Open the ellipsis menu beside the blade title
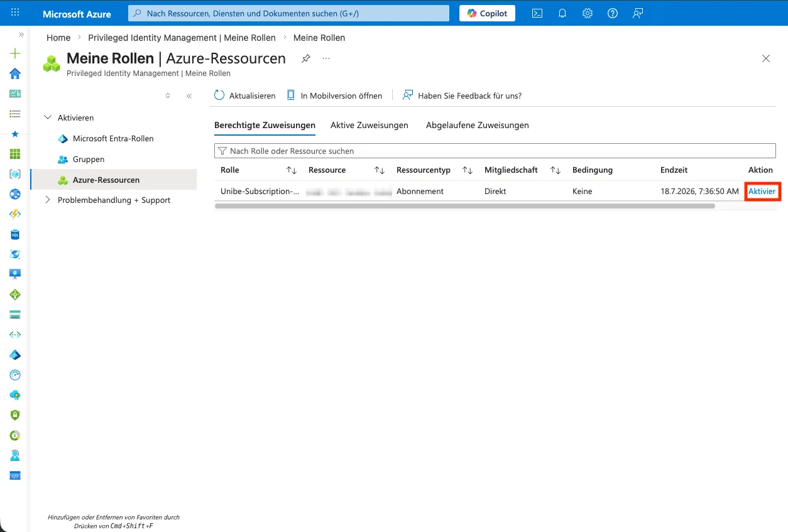The height and width of the screenshot is (532, 788). tap(326, 58)
